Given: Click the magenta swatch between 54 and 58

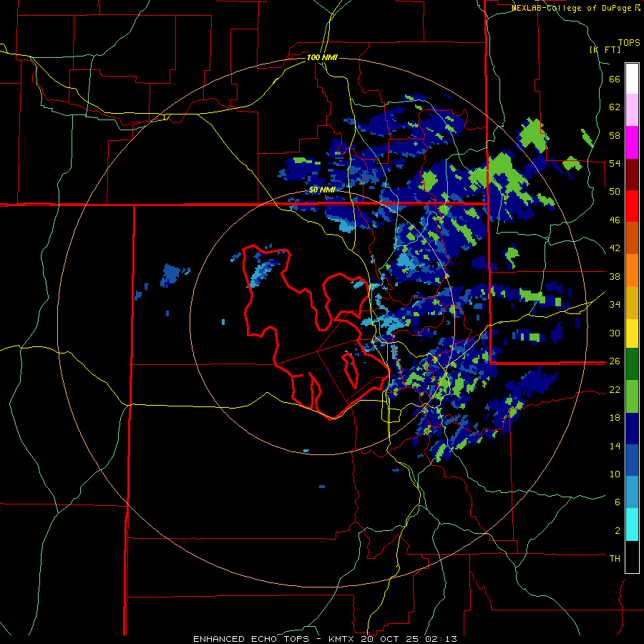Looking at the screenshot, I should click(x=632, y=142).
